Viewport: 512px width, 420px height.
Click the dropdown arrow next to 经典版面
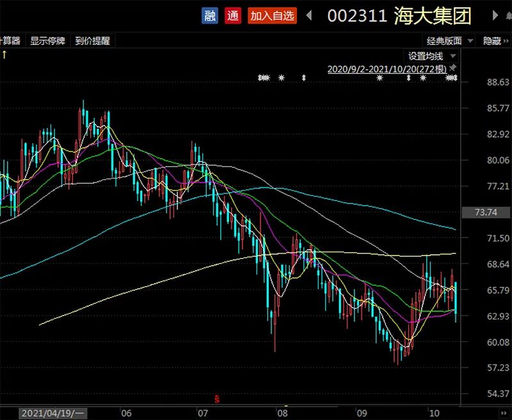click(x=470, y=41)
